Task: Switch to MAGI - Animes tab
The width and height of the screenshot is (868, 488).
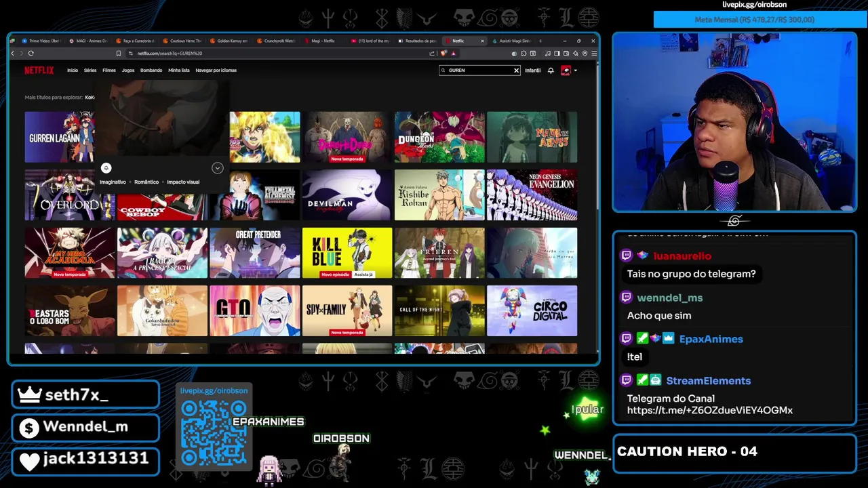Action: tap(88, 41)
